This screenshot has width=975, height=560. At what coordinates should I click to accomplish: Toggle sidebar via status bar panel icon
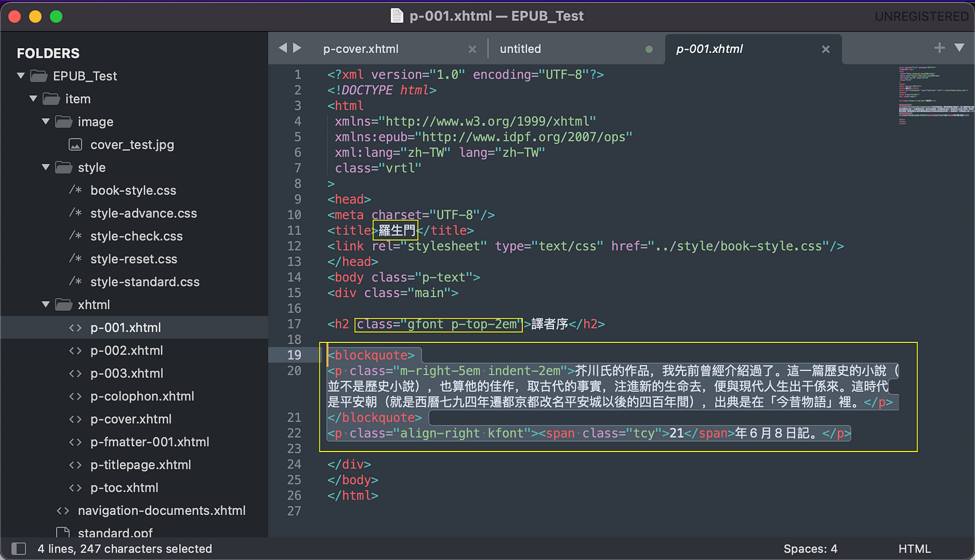point(19,548)
